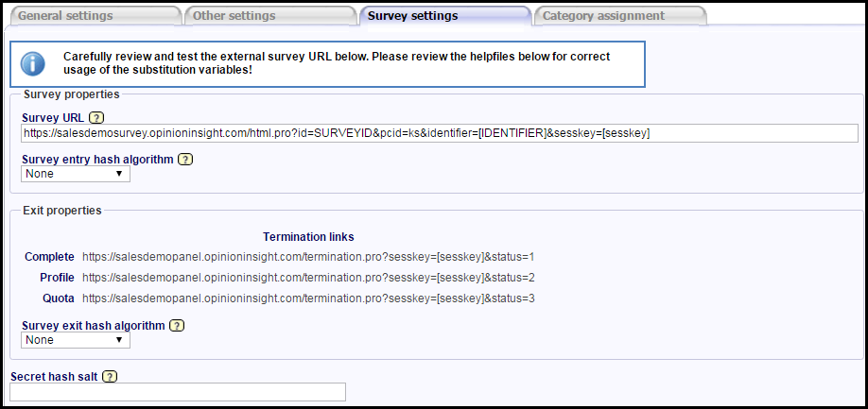Open help for Survey exit hash algorithm
868x409 pixels.
(177, 326)
